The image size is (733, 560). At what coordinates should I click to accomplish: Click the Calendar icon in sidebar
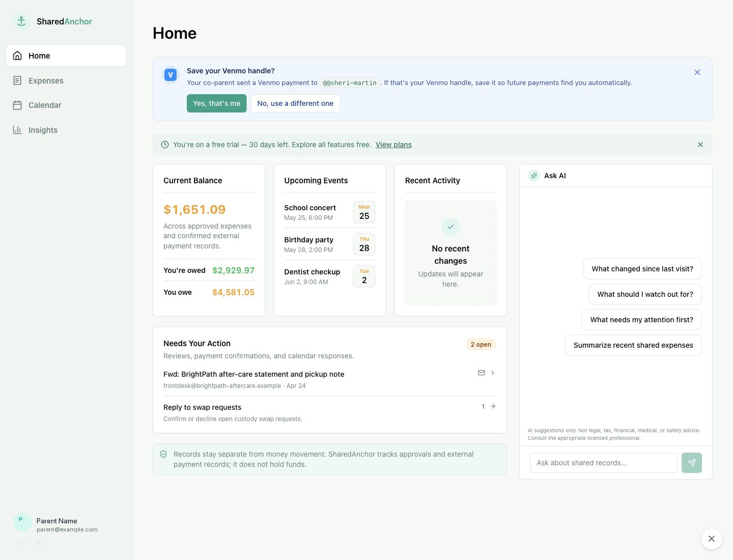click(x=17, y=105)
